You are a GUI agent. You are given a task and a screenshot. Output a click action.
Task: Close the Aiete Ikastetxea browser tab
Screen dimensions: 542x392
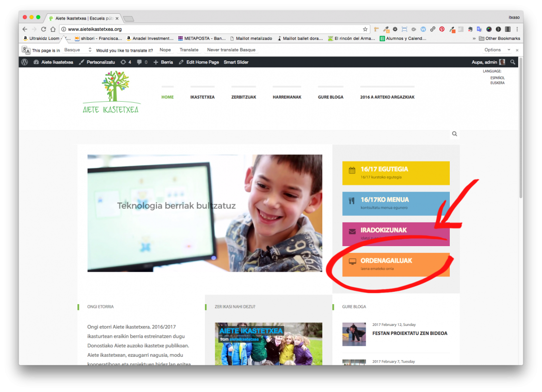pyautogui.click(x=117, y=19)
